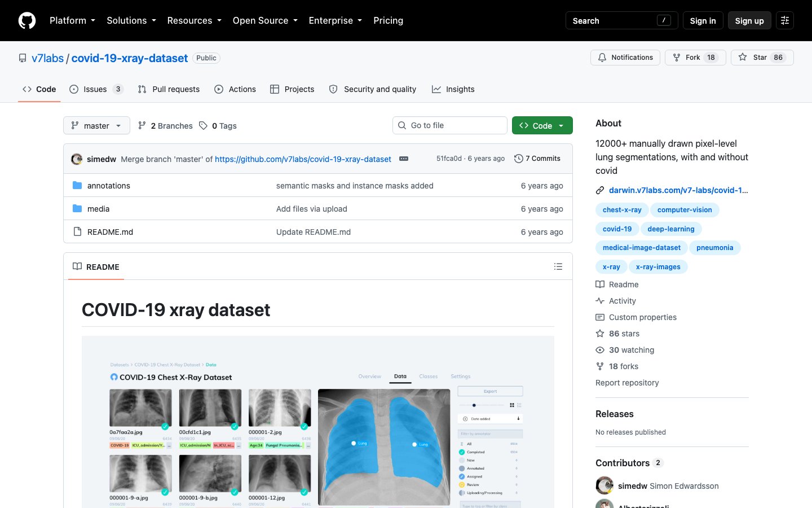The height and width of the screenshot is (508, 812).
Task: Expand the commit message ellipsis
Action: (404, 159)
